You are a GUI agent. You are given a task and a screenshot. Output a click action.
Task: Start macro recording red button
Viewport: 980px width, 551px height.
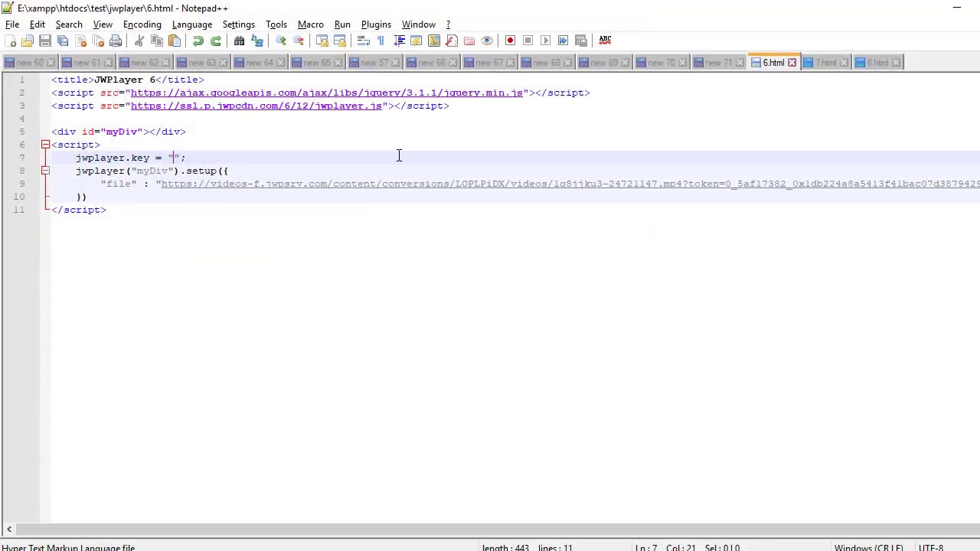point(511,41)
